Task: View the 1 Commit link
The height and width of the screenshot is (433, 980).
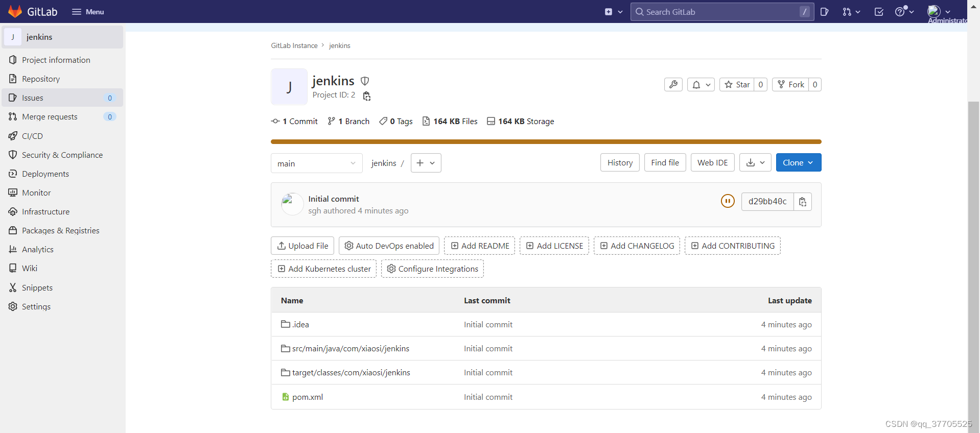Action: click(x=294, y=121)
